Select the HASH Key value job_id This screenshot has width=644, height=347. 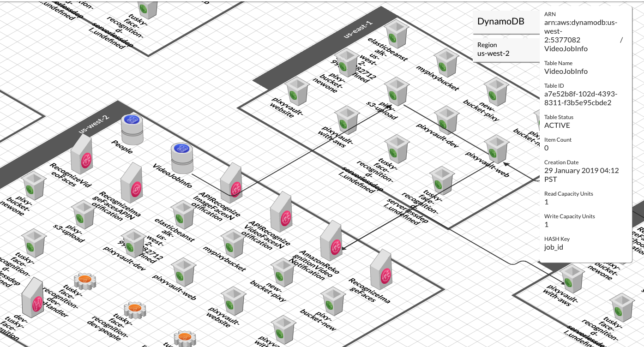(554, 247)
